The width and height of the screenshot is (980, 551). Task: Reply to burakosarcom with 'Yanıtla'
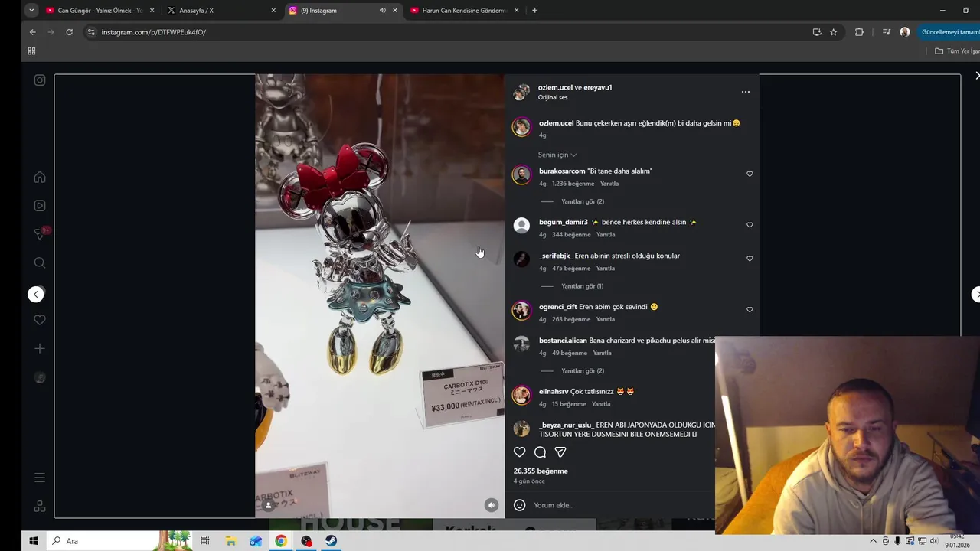609,184
